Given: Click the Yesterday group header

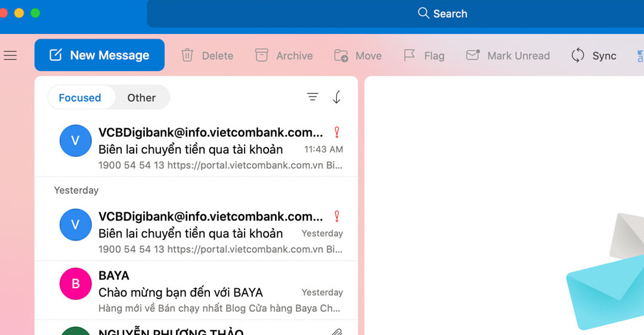Looking at the screenshot, I should 76,190.
